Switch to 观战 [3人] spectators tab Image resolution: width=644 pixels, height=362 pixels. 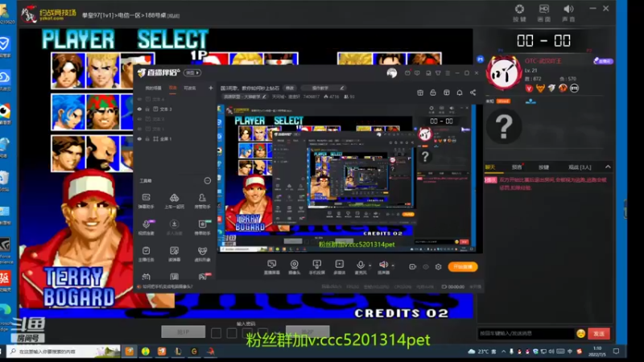tap(580, 167)
